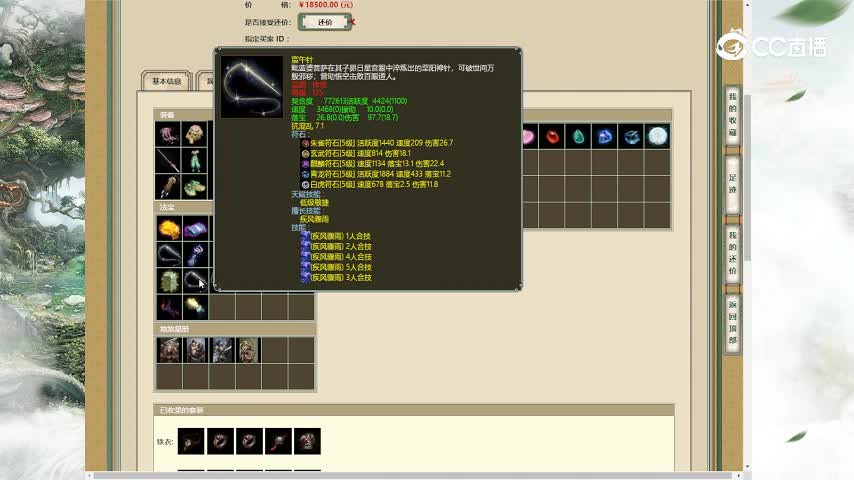This screenshot has width=854, height=480.
Task: Click the blue gauntlet treasure icon
Action: tap(195, 255)
